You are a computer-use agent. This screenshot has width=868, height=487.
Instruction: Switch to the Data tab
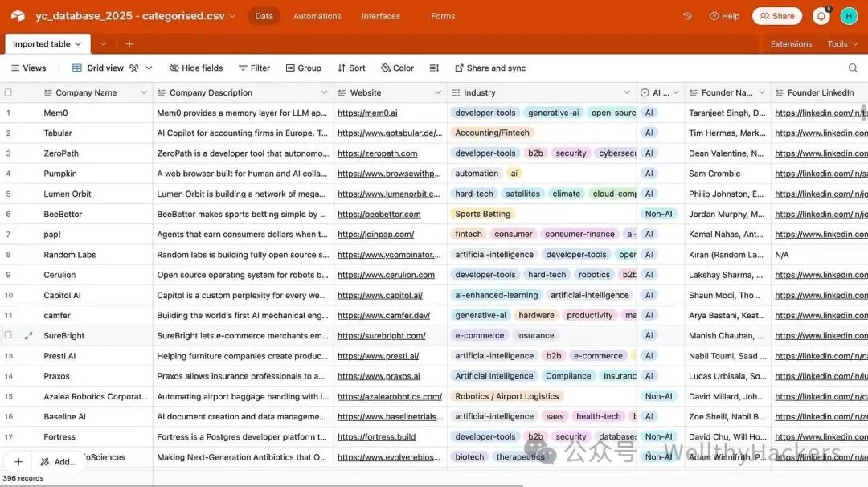coord(264,16)
